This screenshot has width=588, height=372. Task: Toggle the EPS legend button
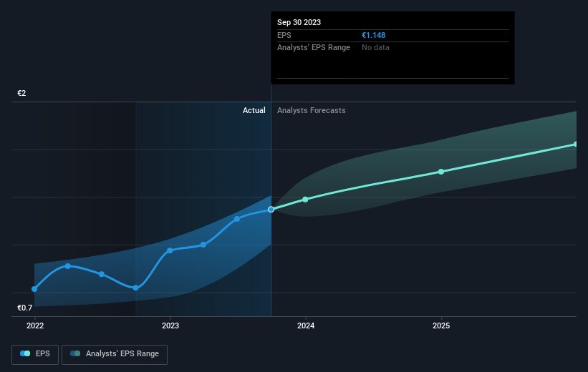pos(35,354)
